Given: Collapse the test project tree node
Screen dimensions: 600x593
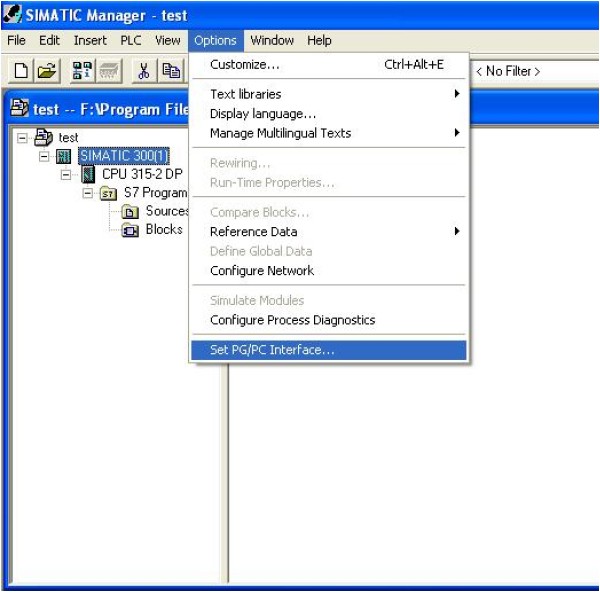Looking at the screenshot, I should pyautogui.click(x=22, y=138).
